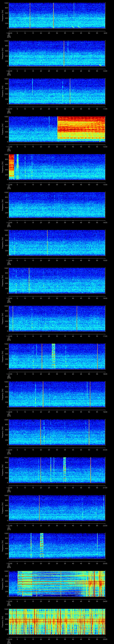Click the "19:00" end time label
This screenshot has width=114, height=644.
[105, 412]
